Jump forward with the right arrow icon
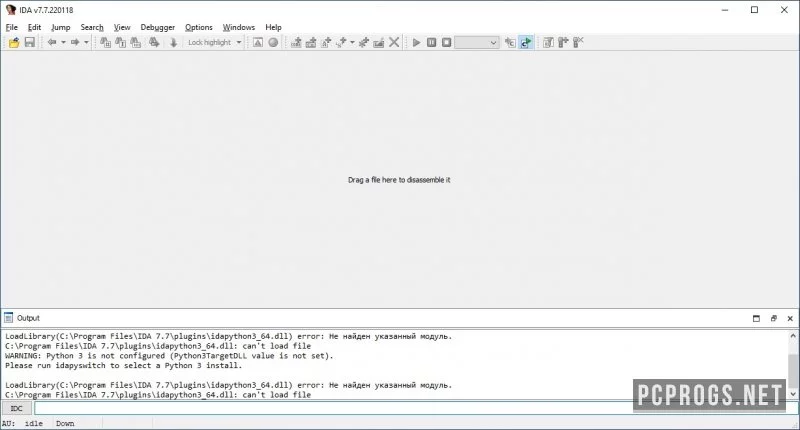This screenshot has height=430, width=800. (x=74, y=42)
